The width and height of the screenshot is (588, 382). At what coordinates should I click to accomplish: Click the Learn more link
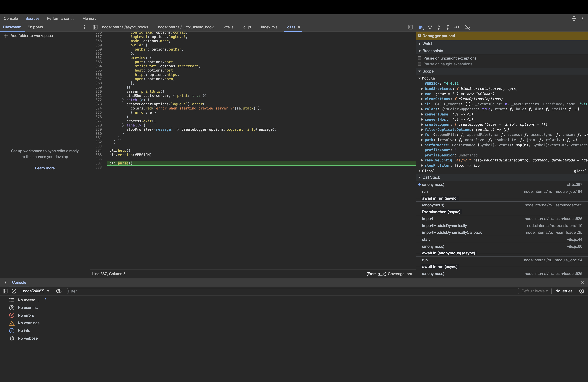[45, 168]
